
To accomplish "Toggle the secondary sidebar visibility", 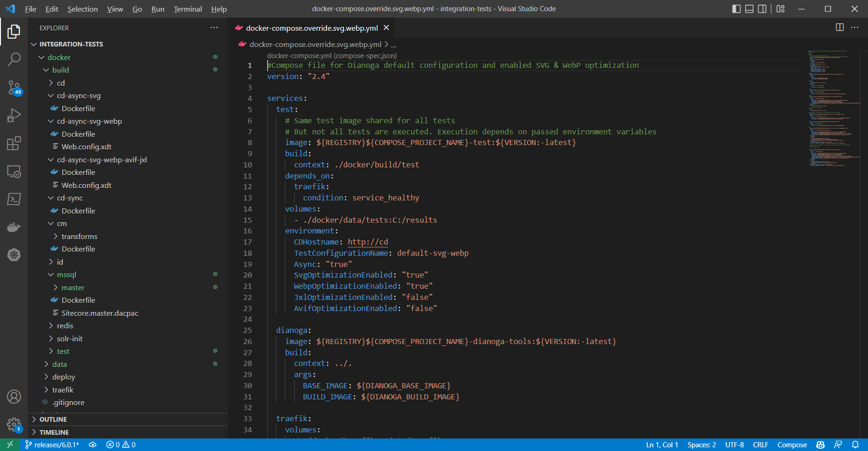I will (762, 8).
